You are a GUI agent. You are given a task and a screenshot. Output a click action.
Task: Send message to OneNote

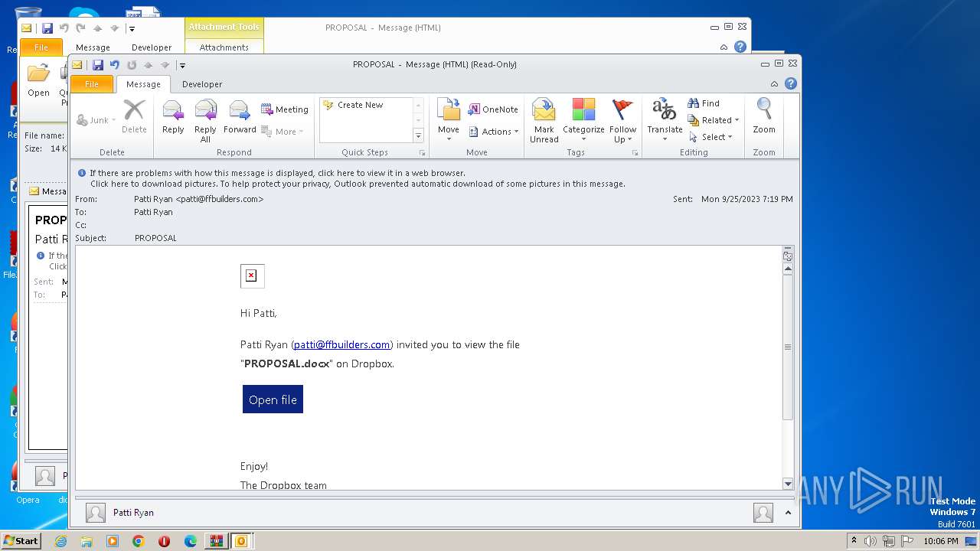[493, 109]
